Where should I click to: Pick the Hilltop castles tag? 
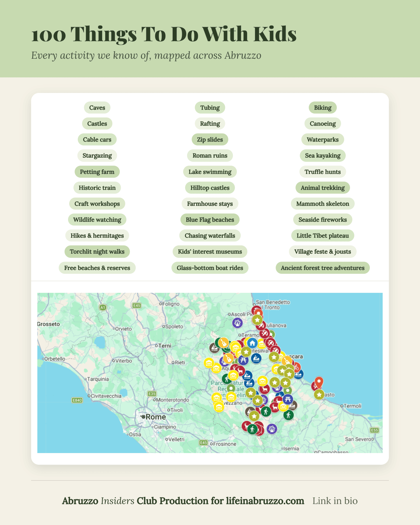pyautogui.click(x=210, y=188)
